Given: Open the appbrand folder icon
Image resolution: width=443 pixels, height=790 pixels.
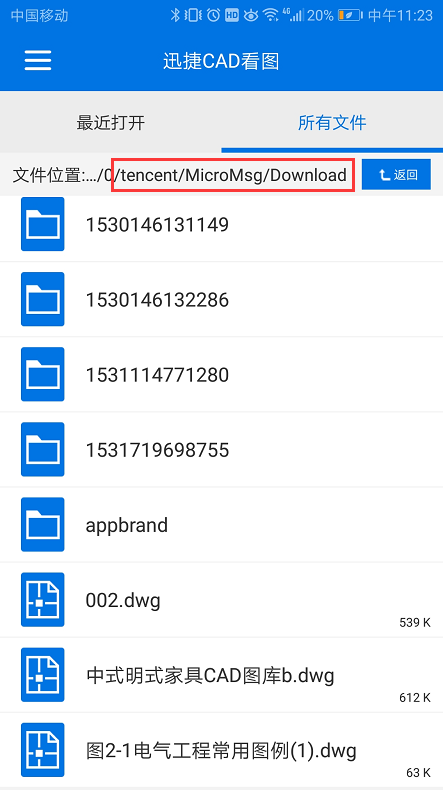Looking at the screenshot, I should coord(42,524).
